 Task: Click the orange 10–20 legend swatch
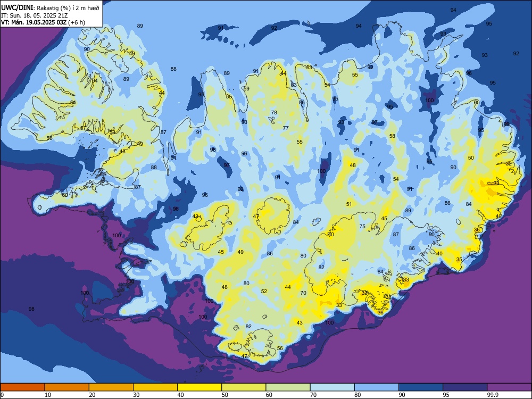67,387
